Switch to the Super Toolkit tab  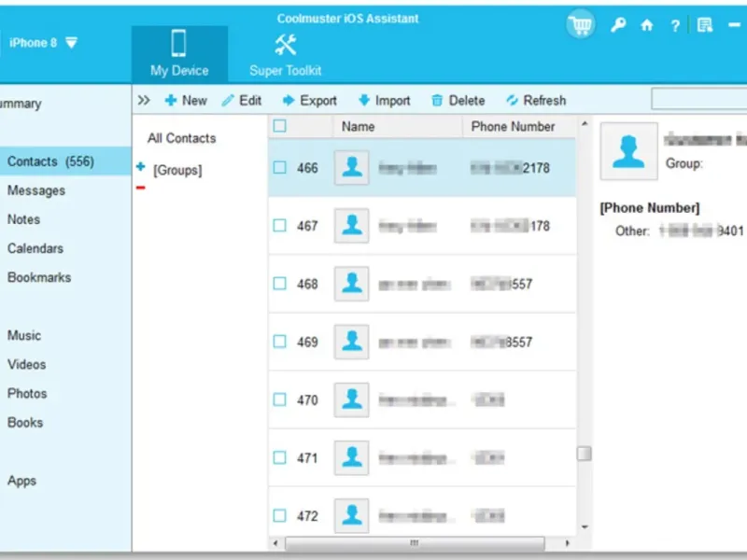286,55
